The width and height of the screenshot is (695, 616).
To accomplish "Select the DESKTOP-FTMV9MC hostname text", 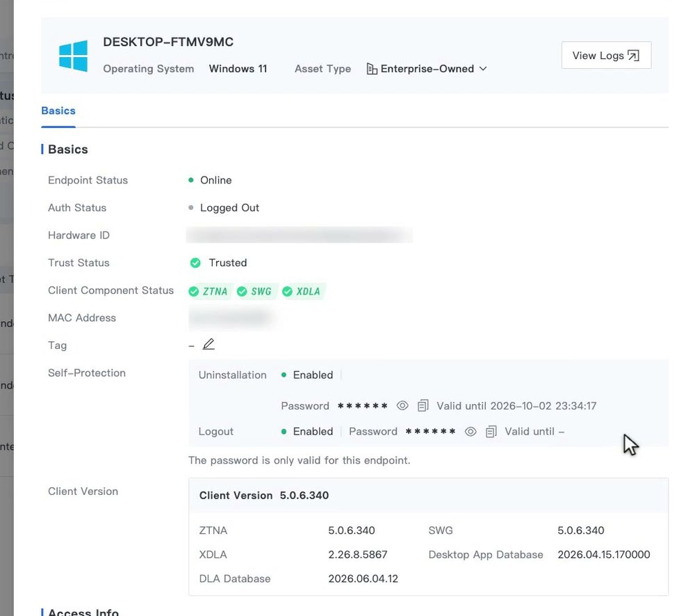I will [168, 42].
